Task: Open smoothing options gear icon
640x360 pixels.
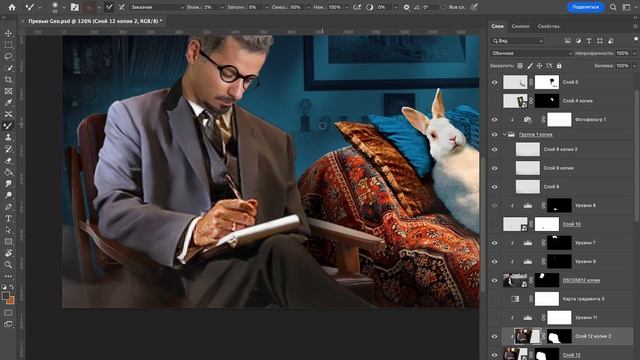Action: [406, 7]
